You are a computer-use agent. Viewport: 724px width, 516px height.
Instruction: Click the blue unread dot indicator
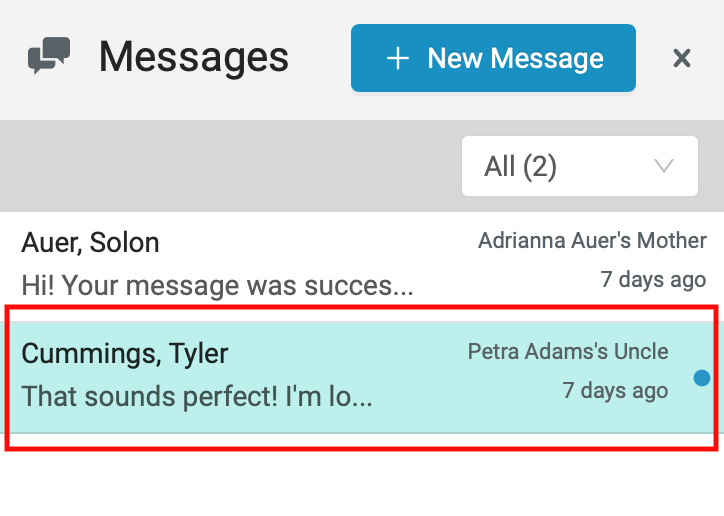(702, 378)
